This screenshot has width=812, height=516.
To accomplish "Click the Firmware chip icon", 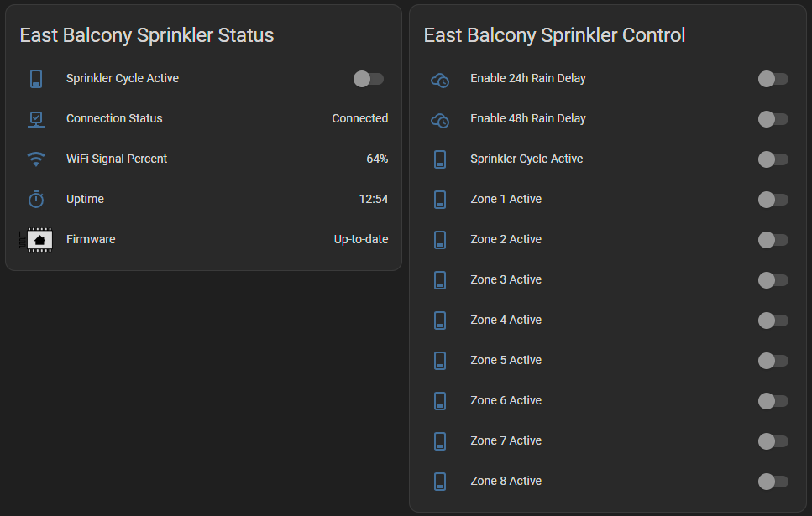I will coord(36,239).
